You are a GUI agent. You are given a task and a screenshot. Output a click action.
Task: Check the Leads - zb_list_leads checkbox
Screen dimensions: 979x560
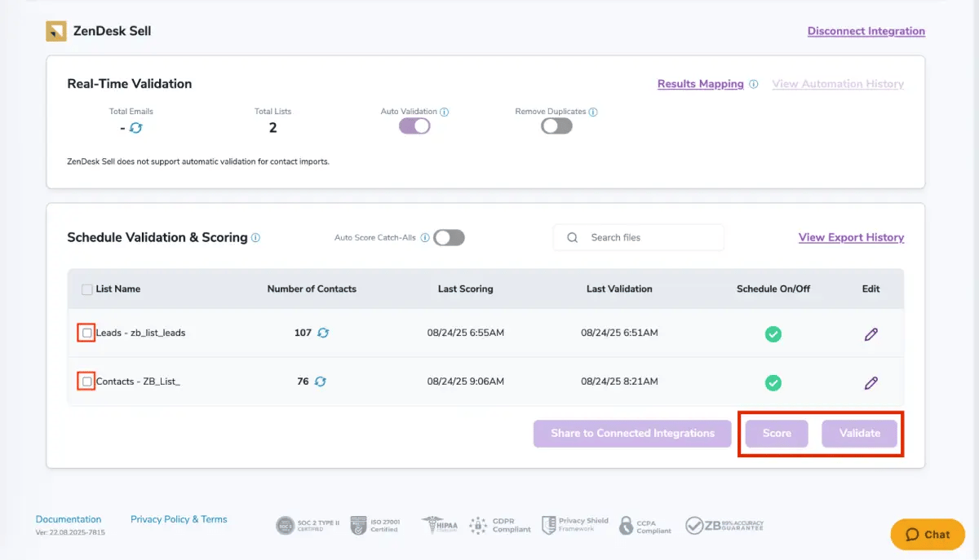point(86,333)
